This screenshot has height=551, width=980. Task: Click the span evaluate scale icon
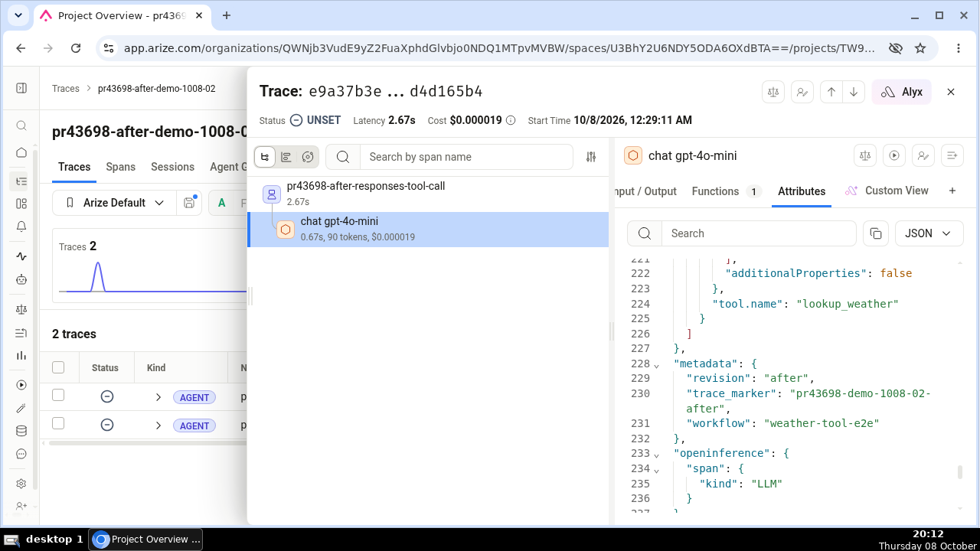[865, 155]
